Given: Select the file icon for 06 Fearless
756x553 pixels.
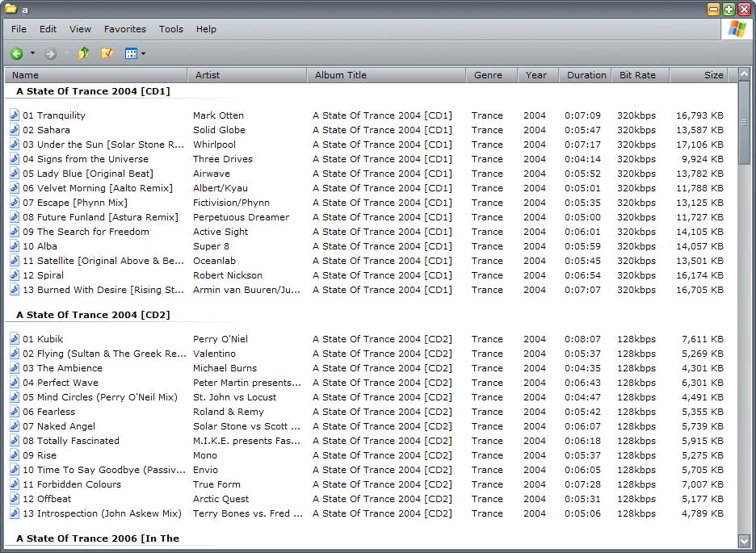Looking at the screenshot, I should (x=15, y=412).
